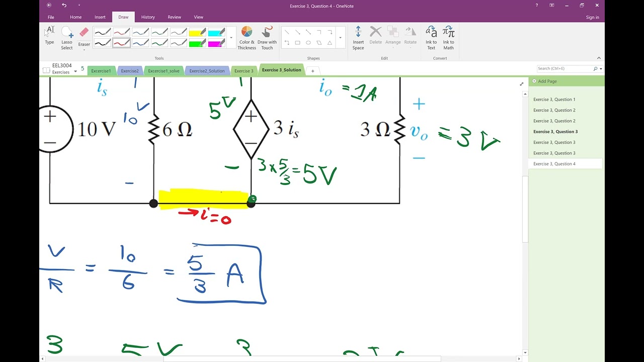The image size is (644, 362).
Task: Click Insert Space tool
Action: click(358, 38)
